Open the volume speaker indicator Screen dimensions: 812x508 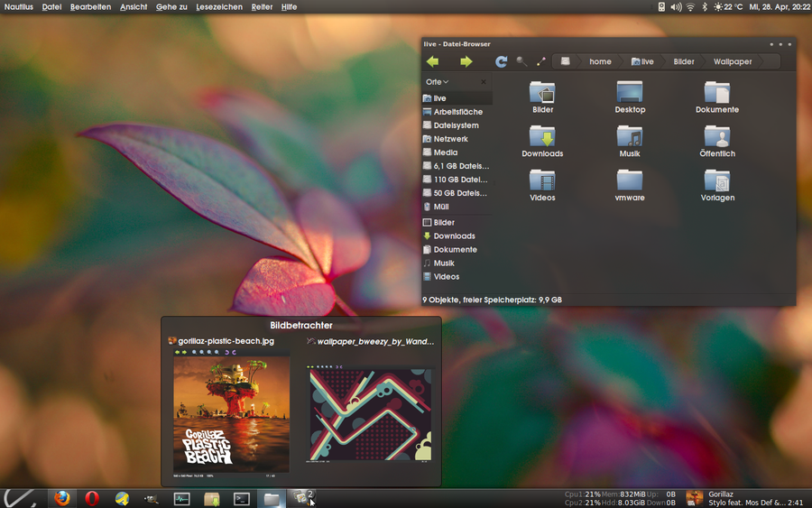[x=676, y=6]
